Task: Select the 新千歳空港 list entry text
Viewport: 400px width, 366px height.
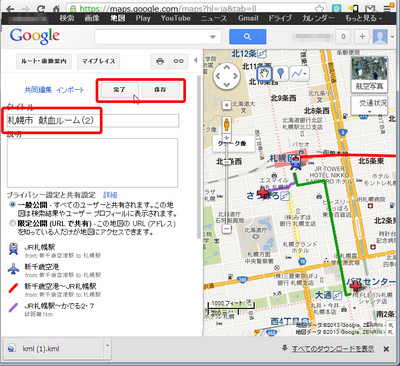Action: [42, 267]
